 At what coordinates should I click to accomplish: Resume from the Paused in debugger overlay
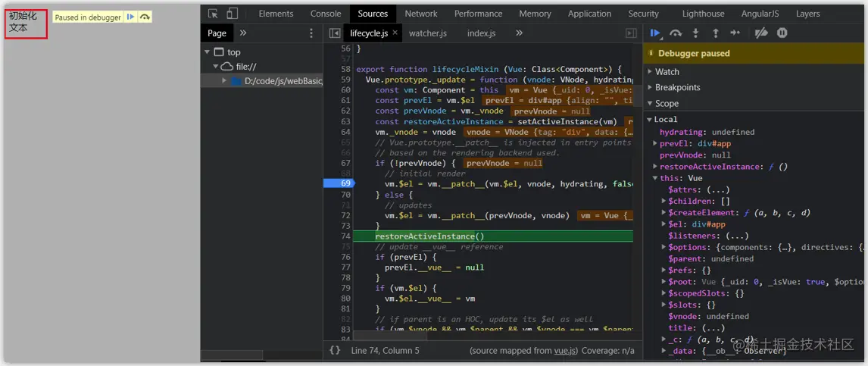click(130, 17)
